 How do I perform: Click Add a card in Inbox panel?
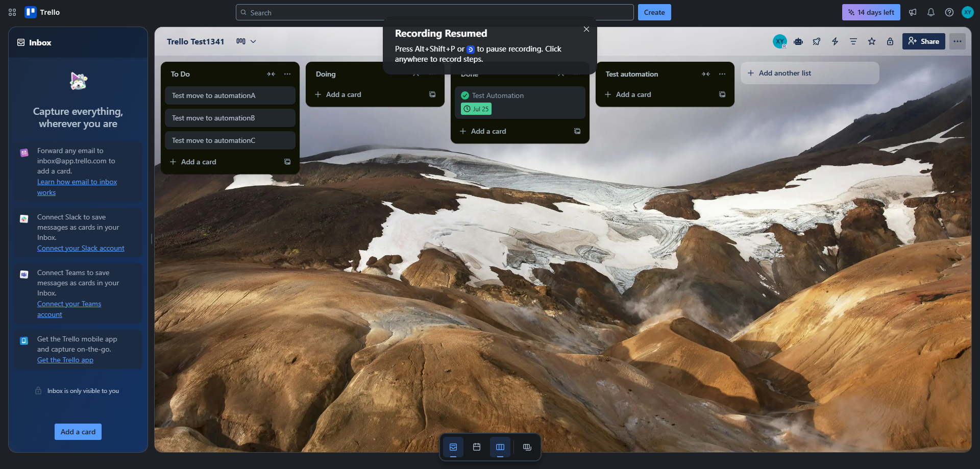pos(78,432)
